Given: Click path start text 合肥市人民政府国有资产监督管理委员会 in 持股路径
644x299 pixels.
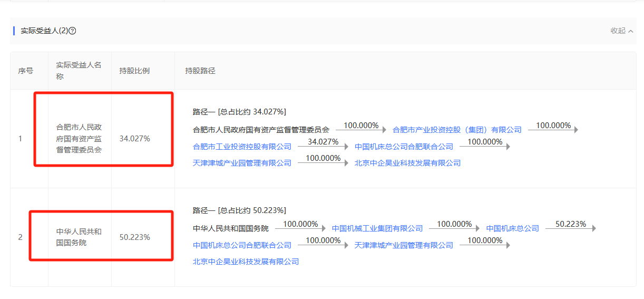Looking at the screenshot, I should coord(261,130).
